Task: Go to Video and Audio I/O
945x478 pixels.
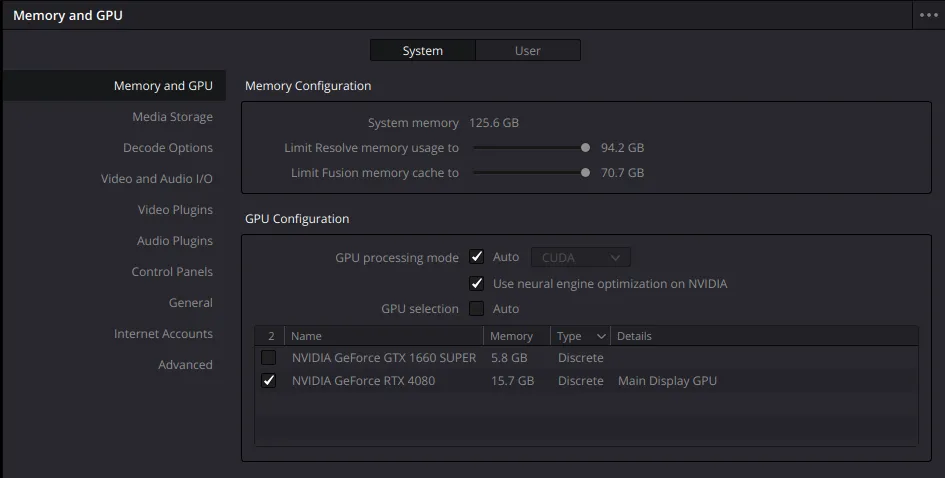Action: [x=157, y=179]
